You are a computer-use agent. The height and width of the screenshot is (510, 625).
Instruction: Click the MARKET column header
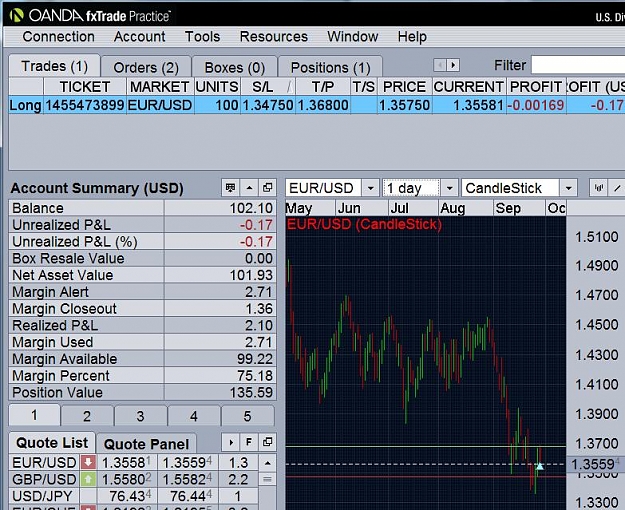(160, 87)
